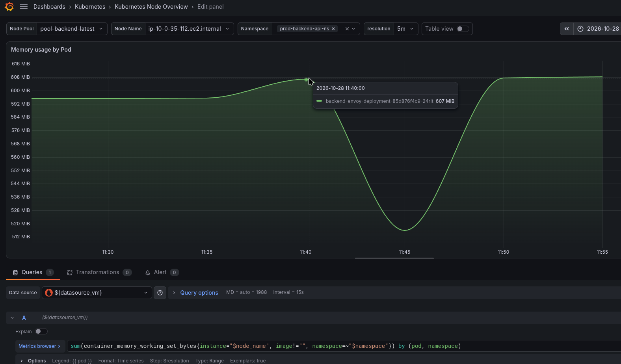Click the Grafana logo icon
This screenshot has width=621, height=364.
coord(9,7)
